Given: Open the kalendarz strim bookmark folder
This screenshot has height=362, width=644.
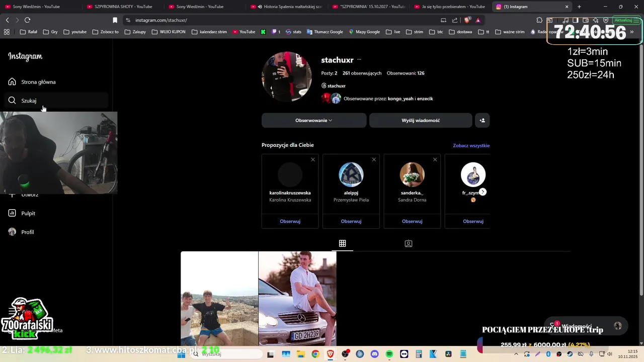Looking at the screenshot, I should [209, 32].
